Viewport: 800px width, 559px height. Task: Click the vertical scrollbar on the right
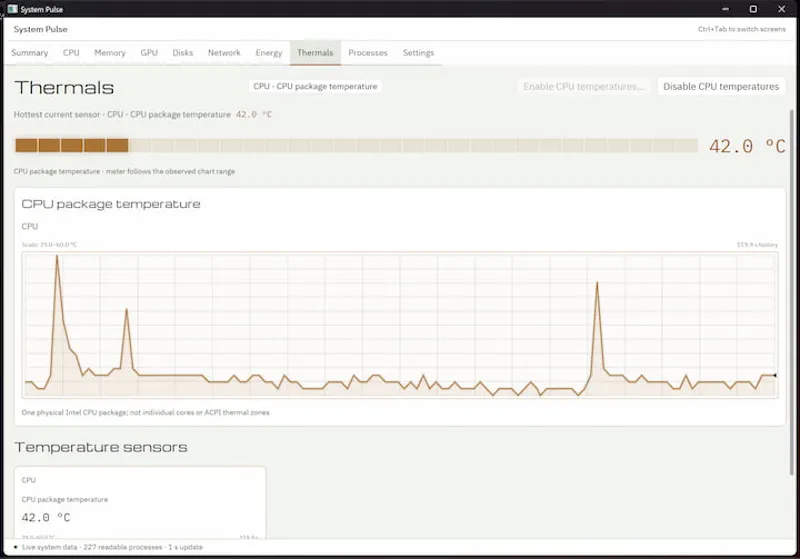pos(792,292)
